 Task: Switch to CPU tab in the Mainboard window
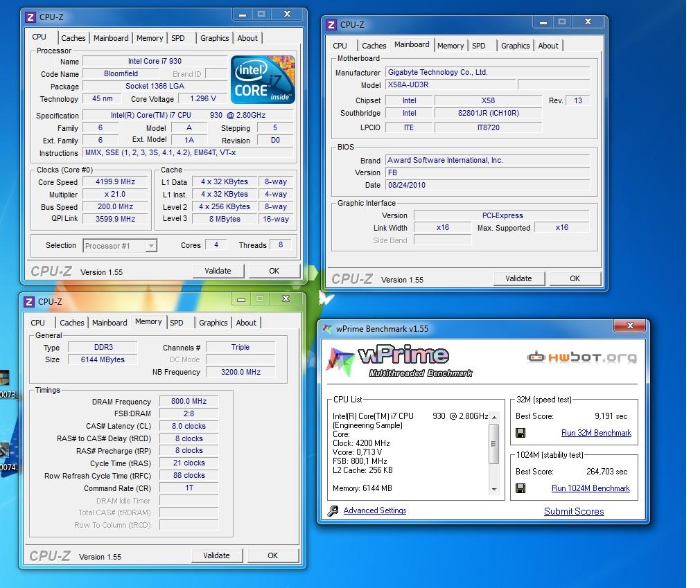[x=340, y=46]
